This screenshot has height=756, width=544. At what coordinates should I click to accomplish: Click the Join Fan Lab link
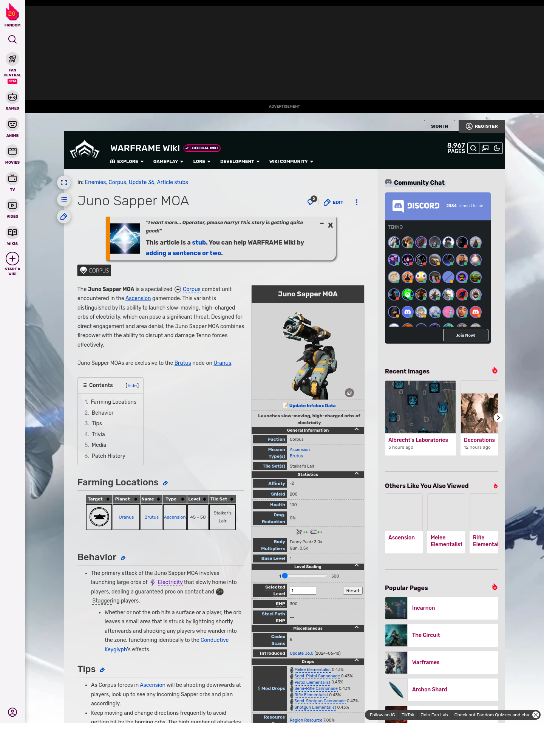pyautogui.click(x=434, y=715)
